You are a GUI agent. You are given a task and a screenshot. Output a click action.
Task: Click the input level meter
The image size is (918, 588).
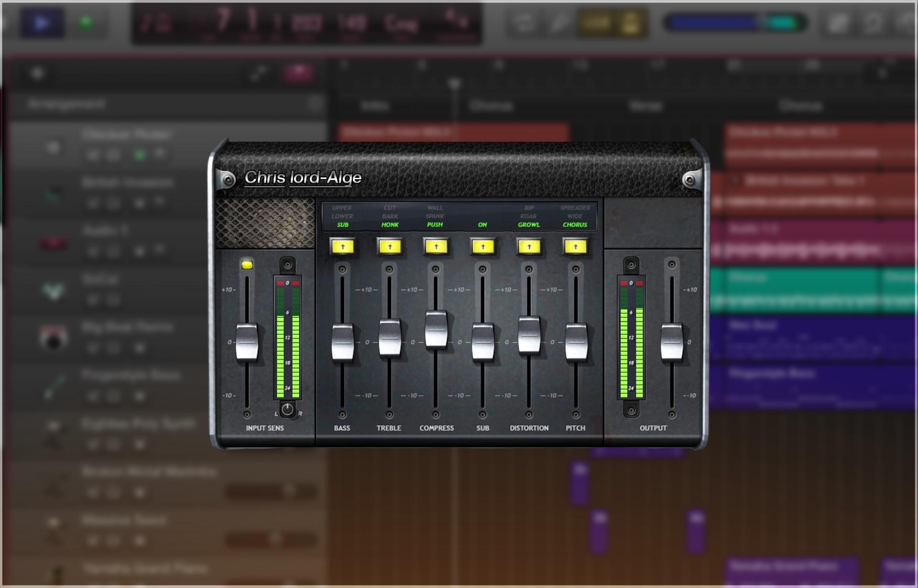pos(288,338)
